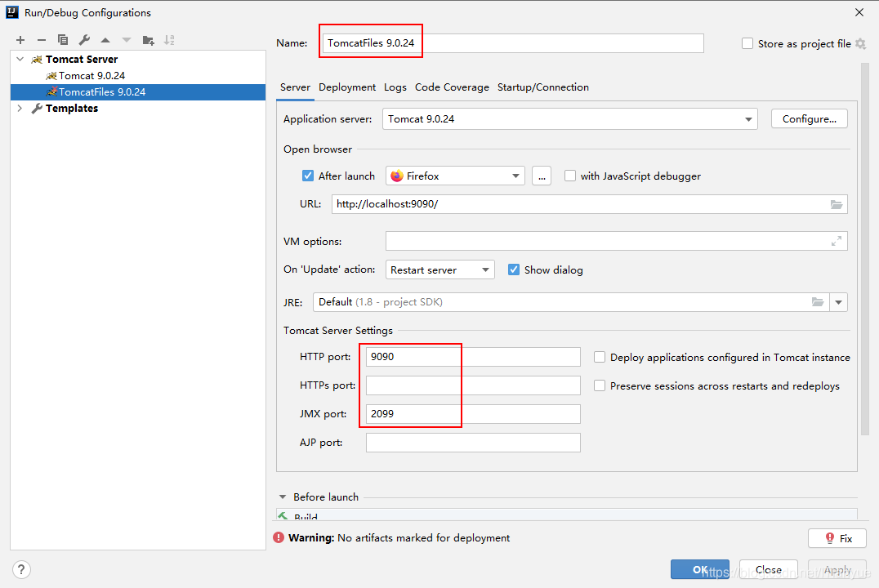Copy the selected configuration
Image resolution: width=879 pixels, height=588 pixels.
pos(63,40)
